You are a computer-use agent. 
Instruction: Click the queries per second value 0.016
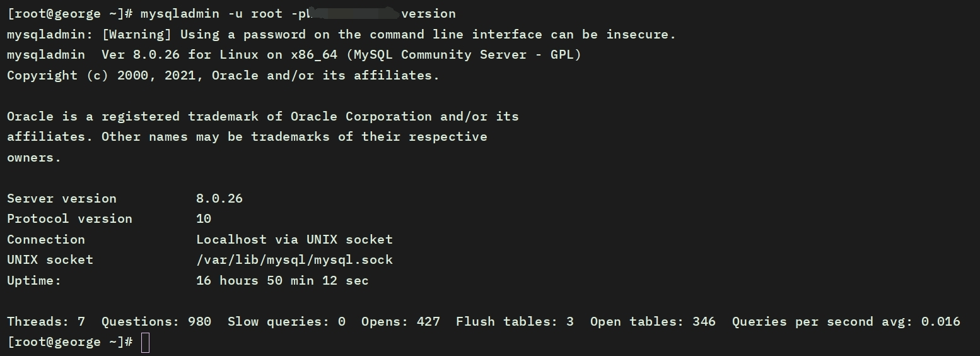(940, 322)
